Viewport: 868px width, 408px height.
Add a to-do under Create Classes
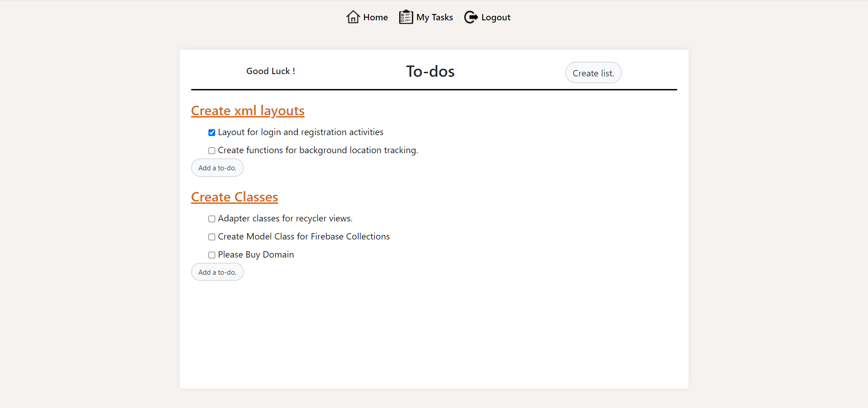click(217, 272)
